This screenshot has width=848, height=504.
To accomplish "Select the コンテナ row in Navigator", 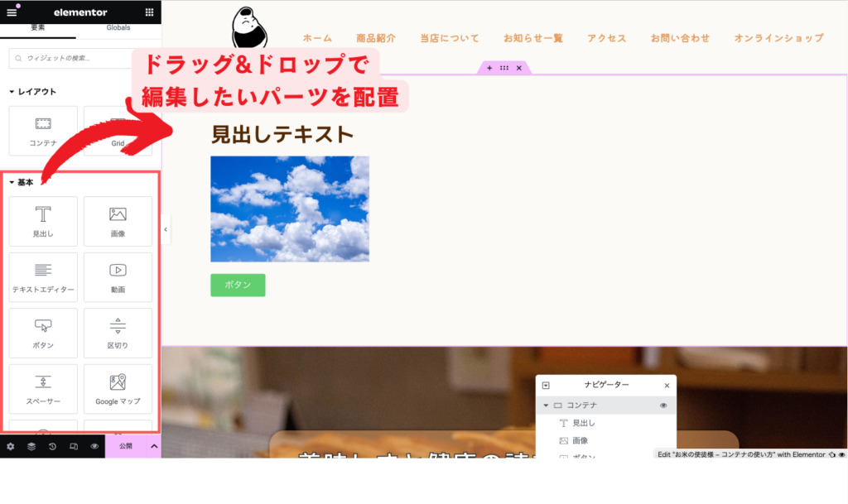I will (605, 406).
